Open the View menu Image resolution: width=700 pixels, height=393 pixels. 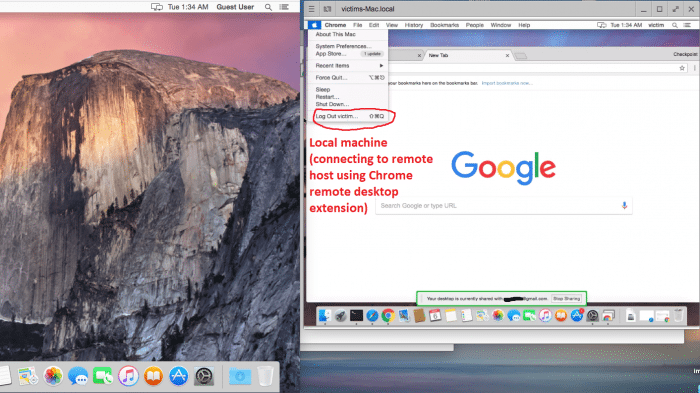click(x=392, y=25)
